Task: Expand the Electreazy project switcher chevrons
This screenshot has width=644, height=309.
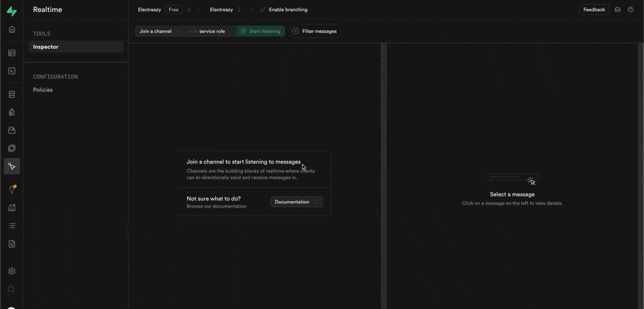Action: point(239,9)
